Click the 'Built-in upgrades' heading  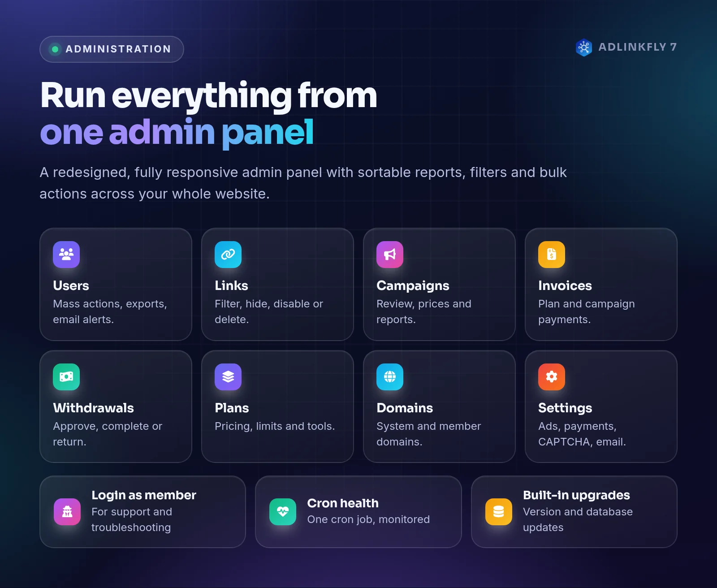pyautogui.click(x=576, y=495)
